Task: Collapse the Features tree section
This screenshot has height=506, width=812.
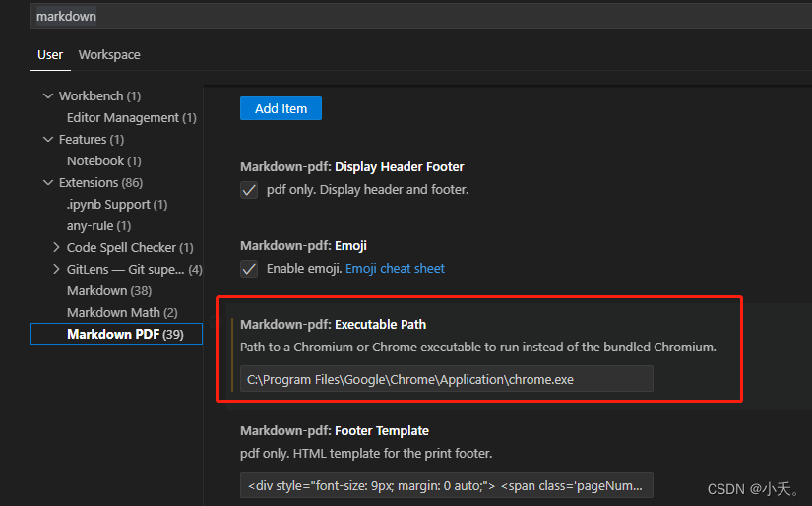Action: (48, 140)
